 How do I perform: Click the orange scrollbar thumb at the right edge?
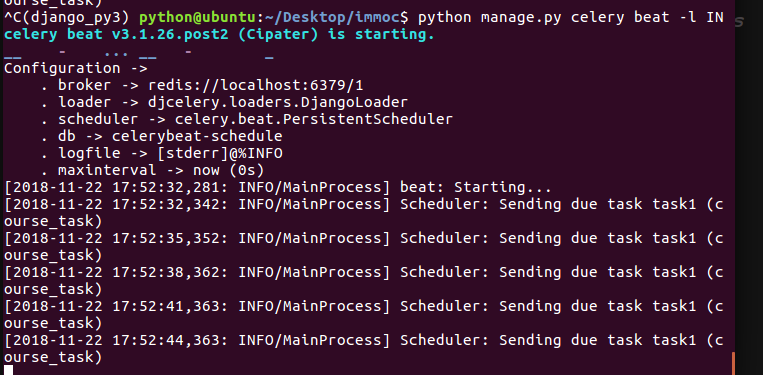(733, 364)
